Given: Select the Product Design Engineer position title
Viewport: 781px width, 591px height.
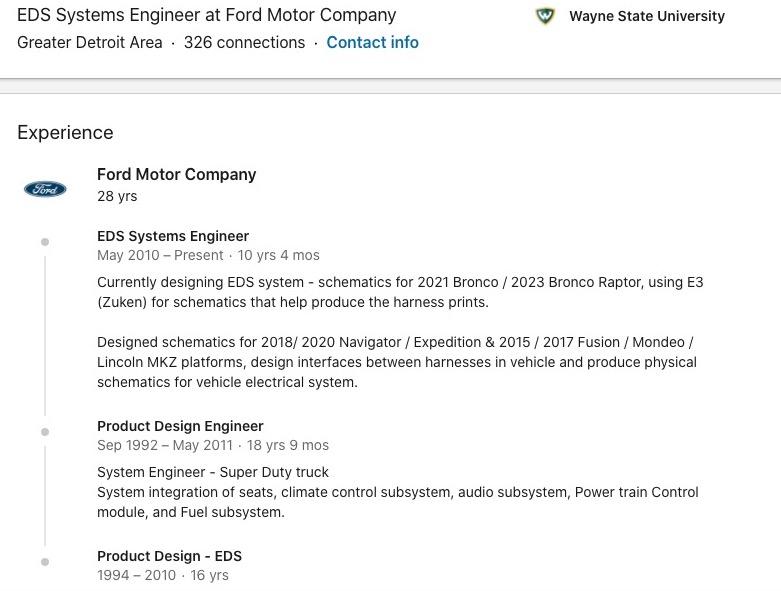Looking at the screenshot, I should [x=180, y=426].
